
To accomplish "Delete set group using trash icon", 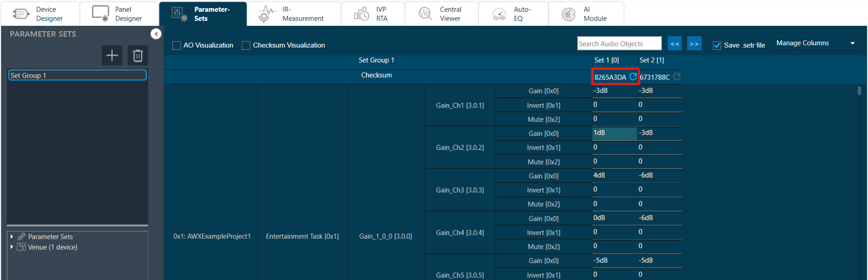I will [x=137, y=55].
